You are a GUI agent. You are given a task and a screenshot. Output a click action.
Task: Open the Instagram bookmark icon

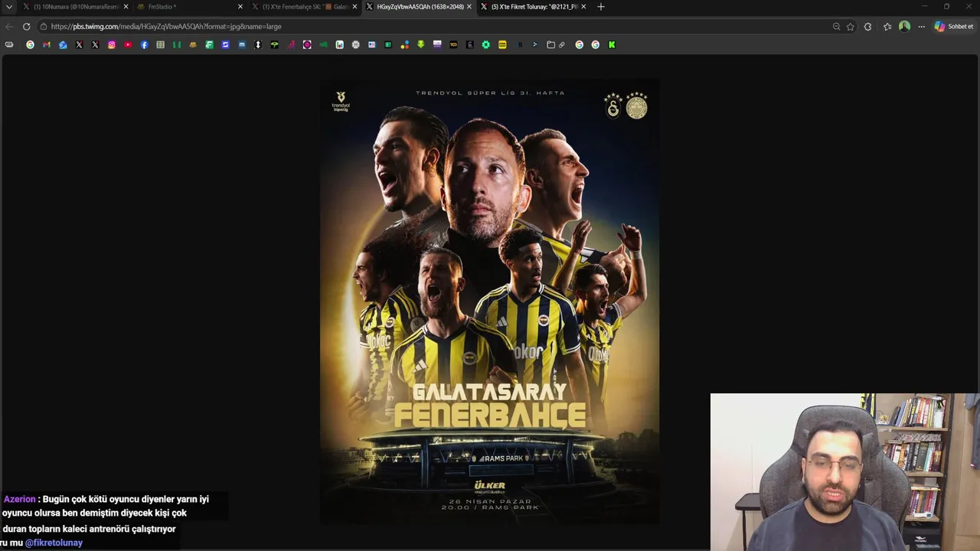pos(111,44)
